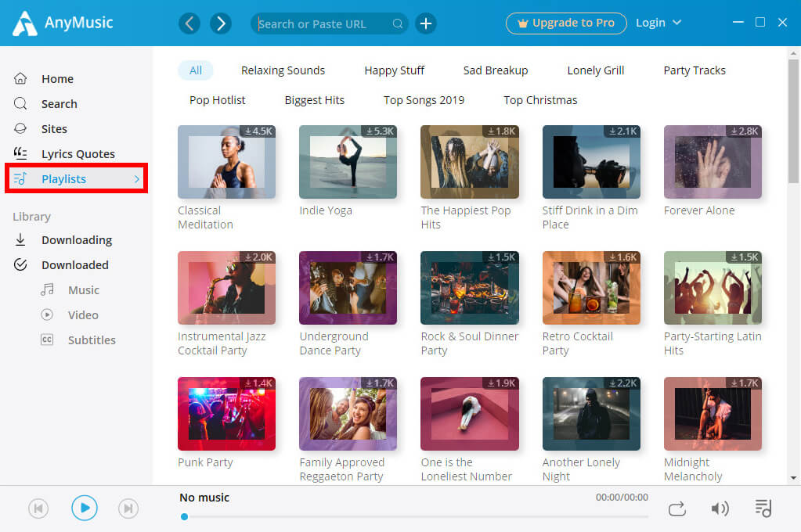Open The Happiest Pop Hits thumbnail
This screenshot has width=801, height=532.
point(470,162)
